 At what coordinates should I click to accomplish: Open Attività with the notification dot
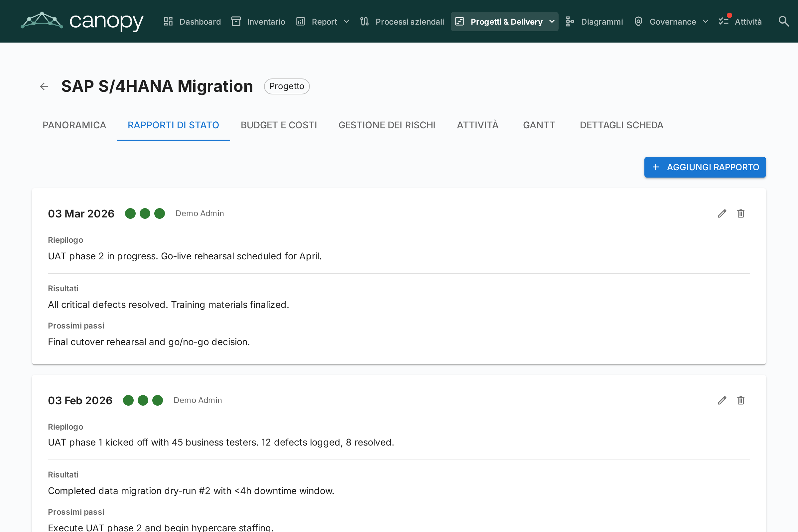point(740,22)
